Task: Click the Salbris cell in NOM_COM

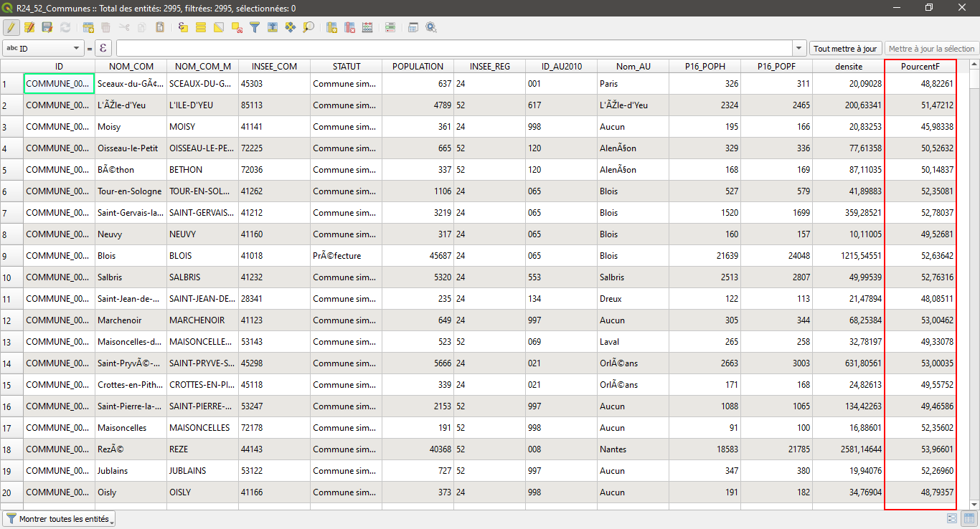Action: [x=131, y=277]
